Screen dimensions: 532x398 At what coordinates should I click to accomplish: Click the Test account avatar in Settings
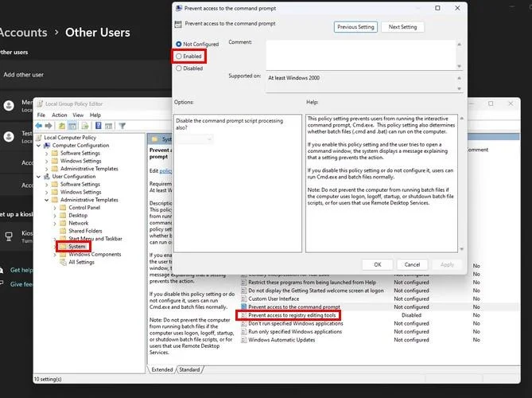pos(9,137)
